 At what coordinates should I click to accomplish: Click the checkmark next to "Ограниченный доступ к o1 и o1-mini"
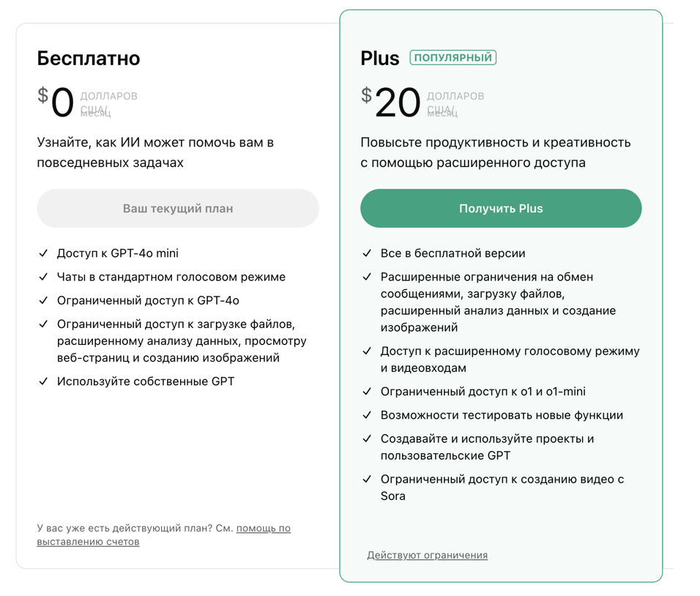coord(367,392)
